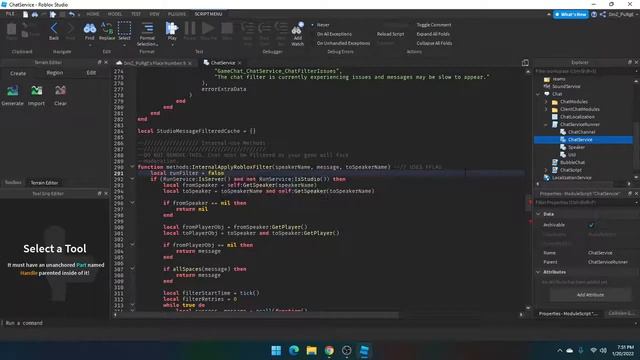Click the share icon near the username

coord(603,14)
